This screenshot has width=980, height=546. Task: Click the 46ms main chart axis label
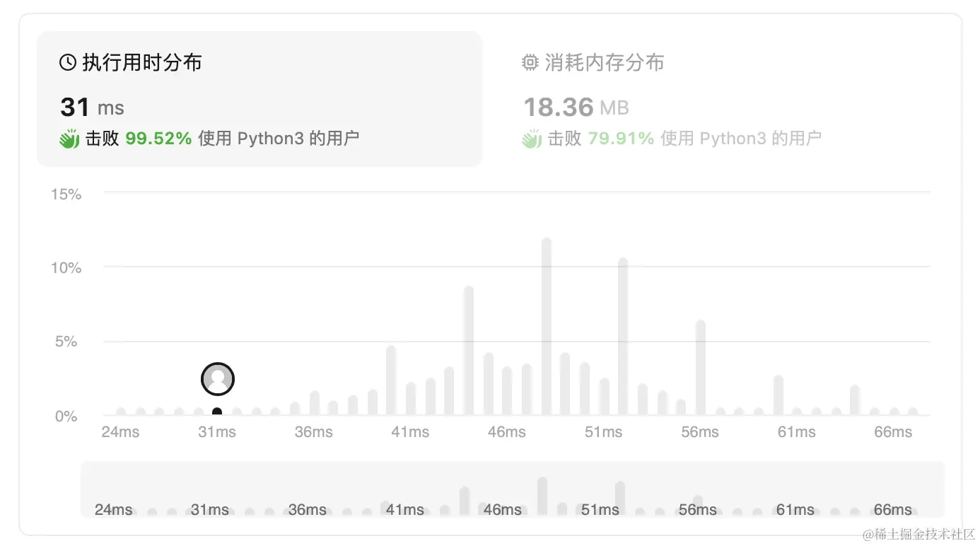[507, 431]
